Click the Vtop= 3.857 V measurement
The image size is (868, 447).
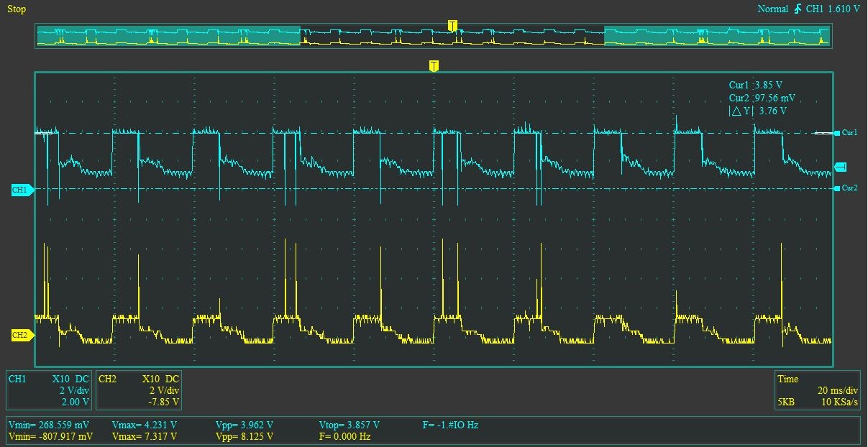[x=349, y=425]
